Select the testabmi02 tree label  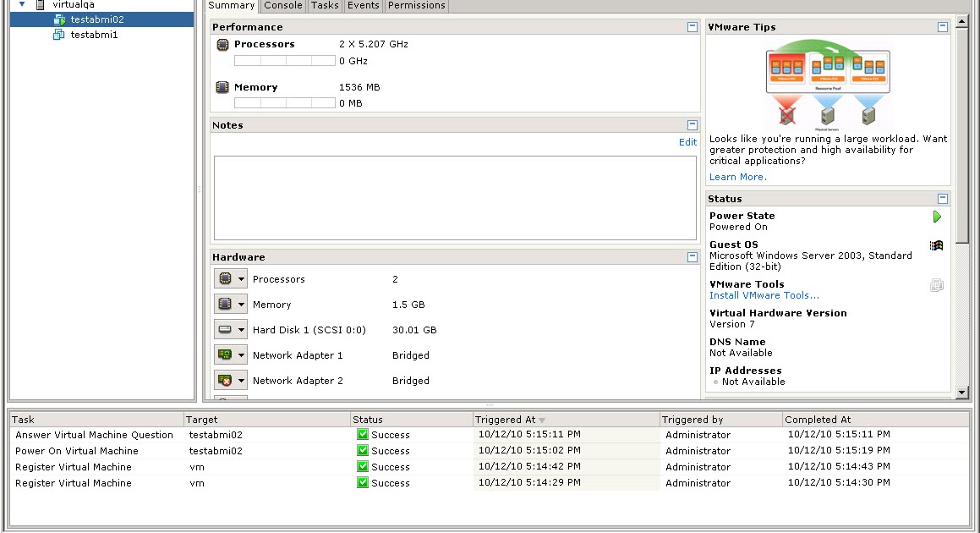(x=97, y=19)
